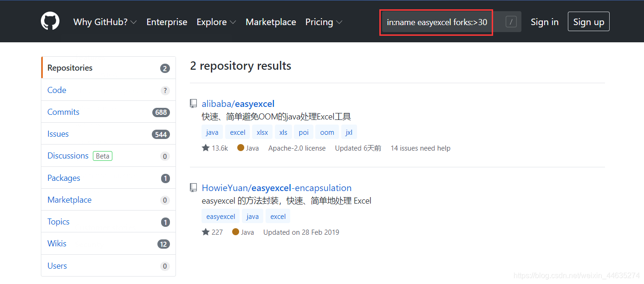Click the 2 repository results heading
This screenshot has height=284, width=644.
[x=241, y=66]
